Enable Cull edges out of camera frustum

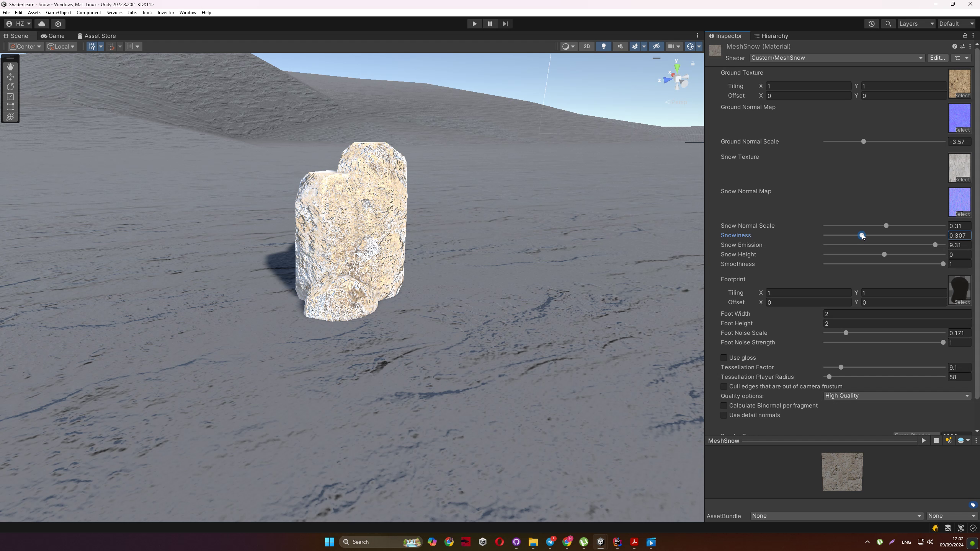click(724, 386)
